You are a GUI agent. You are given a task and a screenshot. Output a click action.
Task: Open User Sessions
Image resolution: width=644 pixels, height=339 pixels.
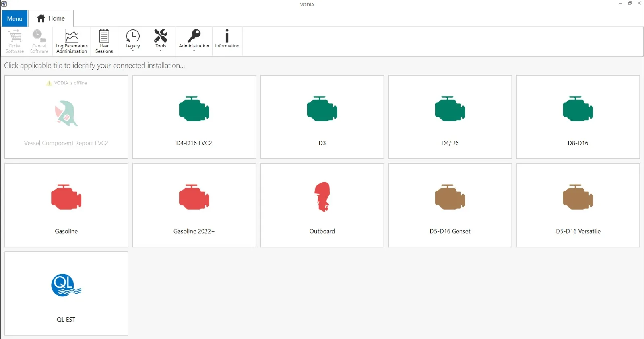(x=104, y=41)
